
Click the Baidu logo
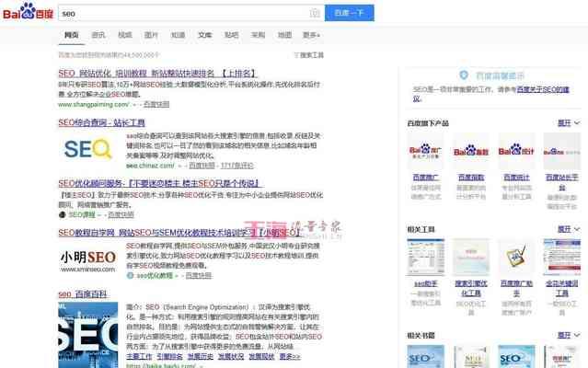point(29,12)
